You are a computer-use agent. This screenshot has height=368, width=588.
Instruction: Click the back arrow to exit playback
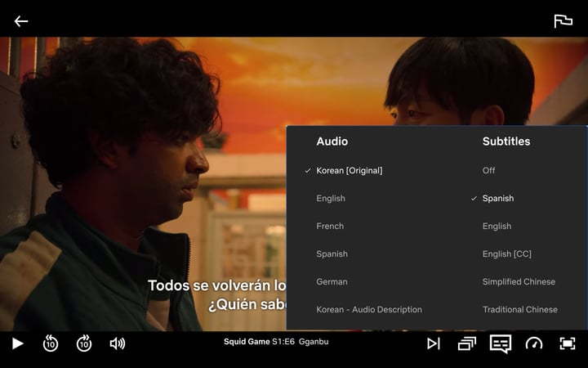21,21
